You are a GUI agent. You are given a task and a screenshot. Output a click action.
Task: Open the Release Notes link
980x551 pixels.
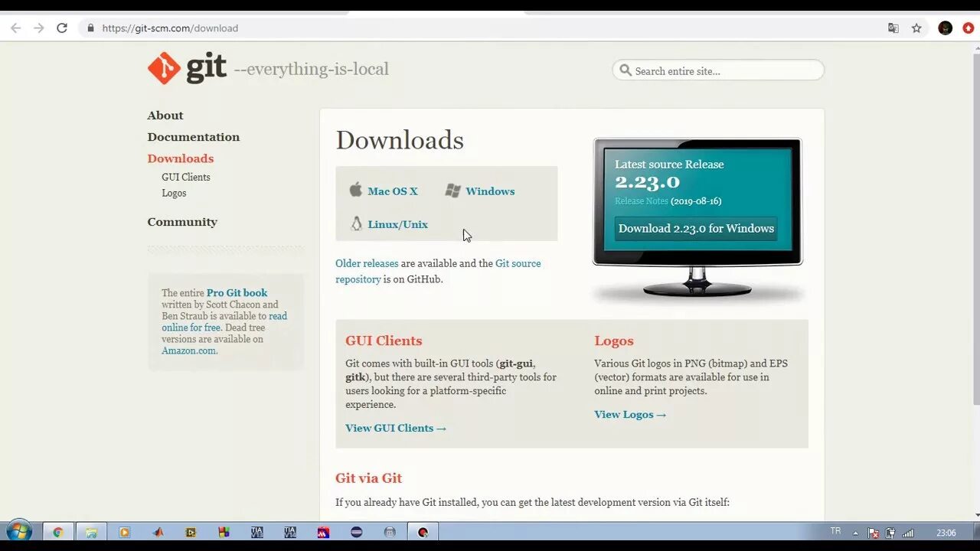click(x=642, y=201)
